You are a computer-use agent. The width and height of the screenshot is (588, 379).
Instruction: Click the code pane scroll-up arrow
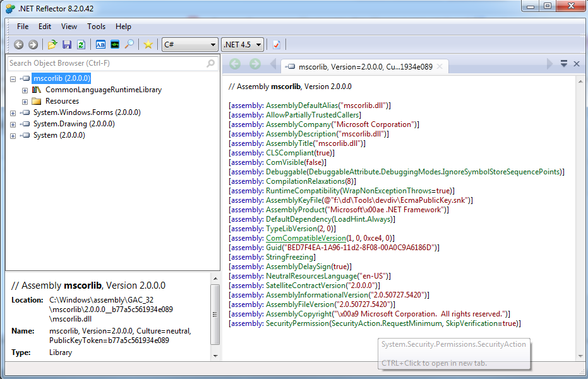(580, 81)
